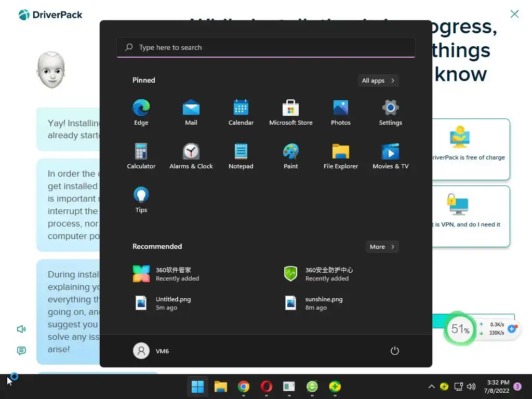The width and height of the screenshot is (532, 399).
Task: Launch the Photos app
Action: [341, 112]
